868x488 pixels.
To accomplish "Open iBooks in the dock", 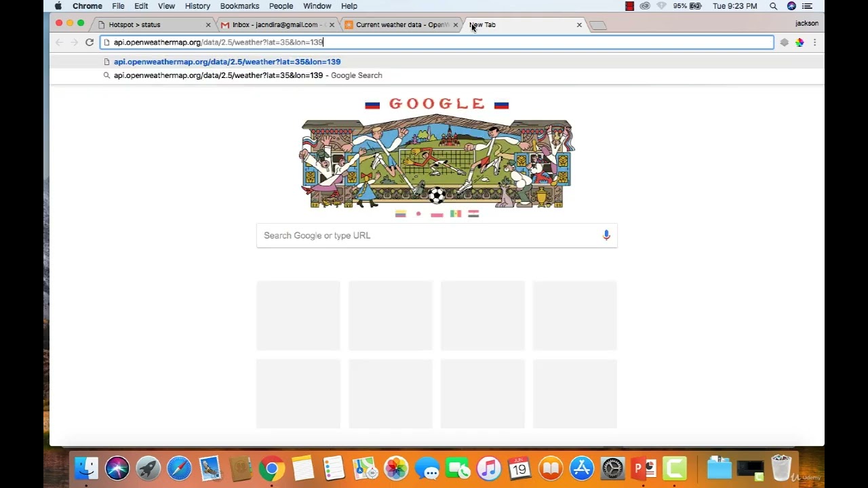I will coord(551,468).
